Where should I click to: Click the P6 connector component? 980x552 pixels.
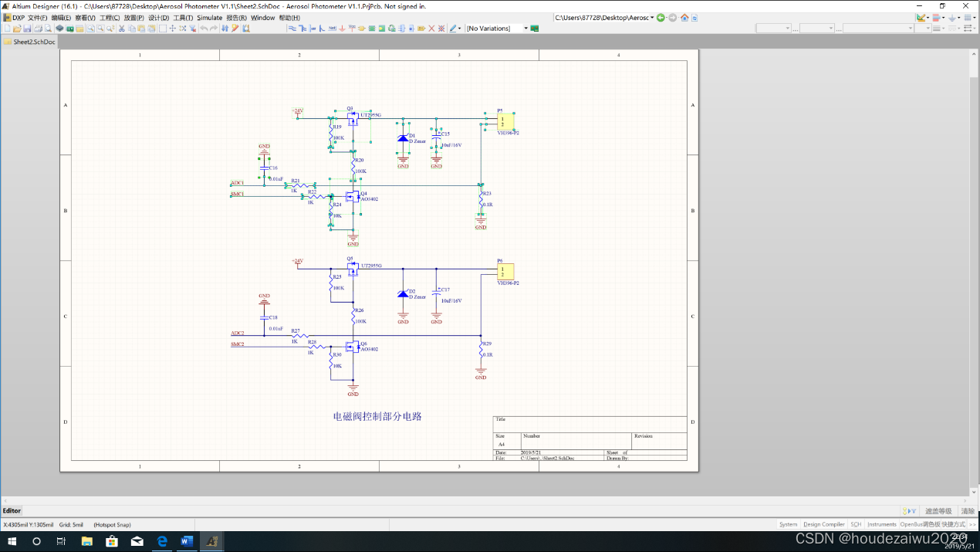[506, 272]
